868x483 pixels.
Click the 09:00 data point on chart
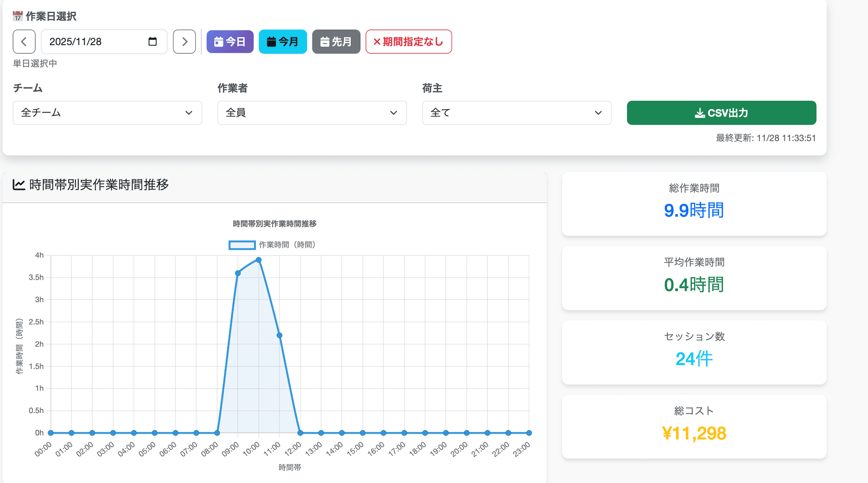(x=238, y=273)
